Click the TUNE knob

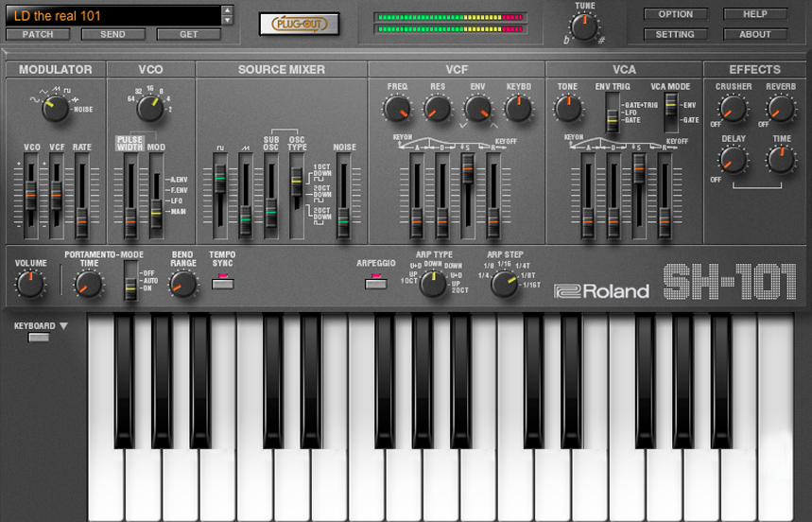(583, 26)
